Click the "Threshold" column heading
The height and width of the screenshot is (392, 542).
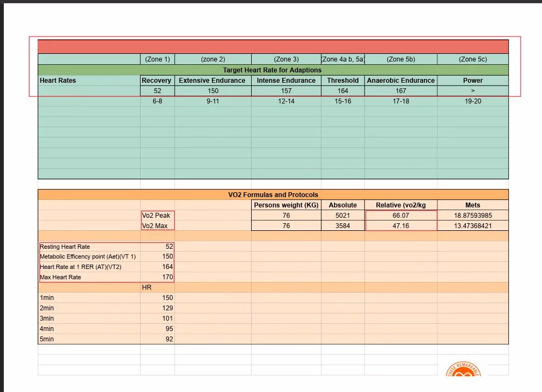pyautogui.click(x=343, y=81)
